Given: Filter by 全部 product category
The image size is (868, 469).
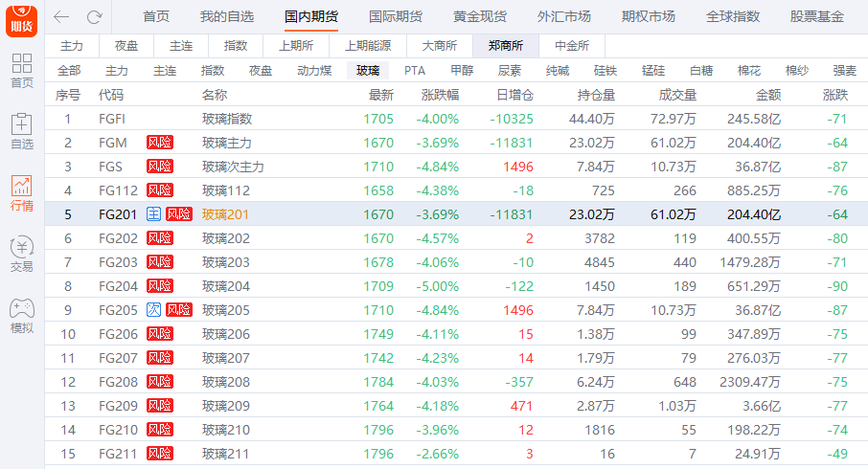Looking at the screenshot, I should pos(69,71).
